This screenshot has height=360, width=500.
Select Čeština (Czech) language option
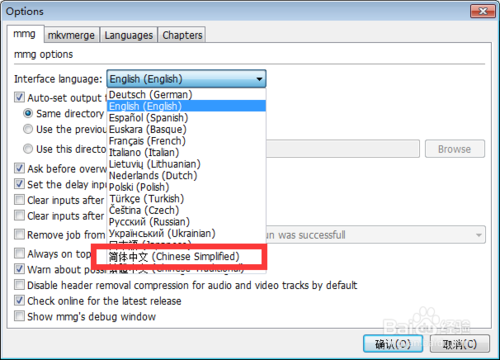(186, 210)
